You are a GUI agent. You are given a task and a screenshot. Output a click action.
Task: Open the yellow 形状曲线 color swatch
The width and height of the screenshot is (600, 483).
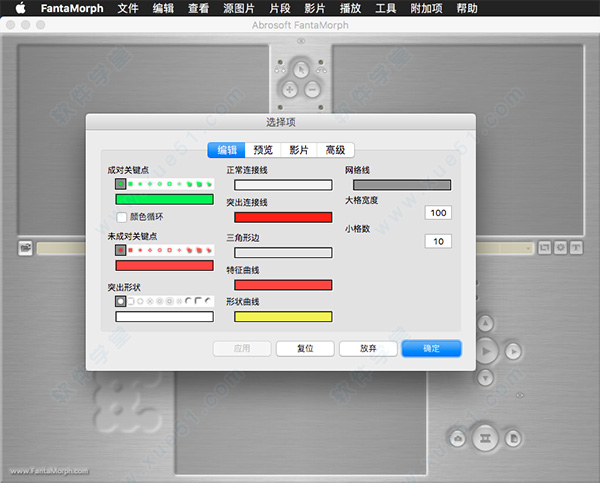(x=283, y=317)
